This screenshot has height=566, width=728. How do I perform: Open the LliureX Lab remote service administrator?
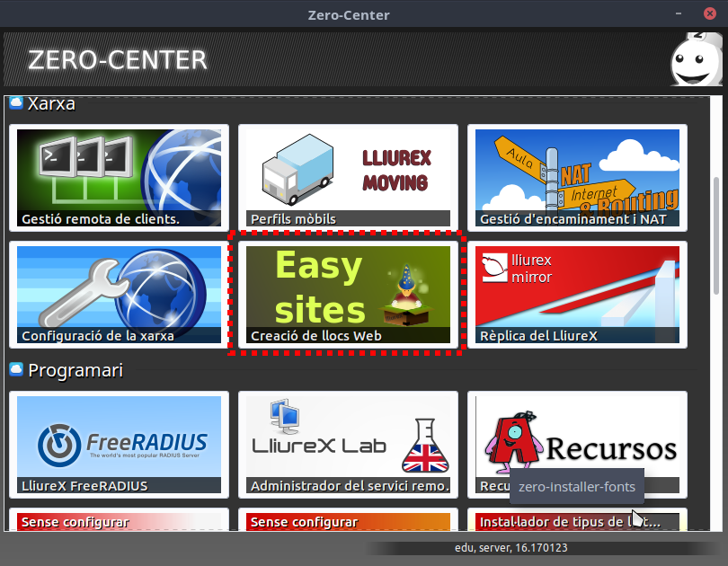coord(348,444)
